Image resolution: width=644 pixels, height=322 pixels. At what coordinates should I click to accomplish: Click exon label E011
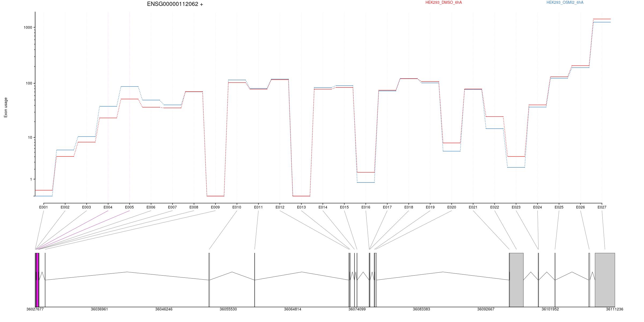[x=258, y=207]
